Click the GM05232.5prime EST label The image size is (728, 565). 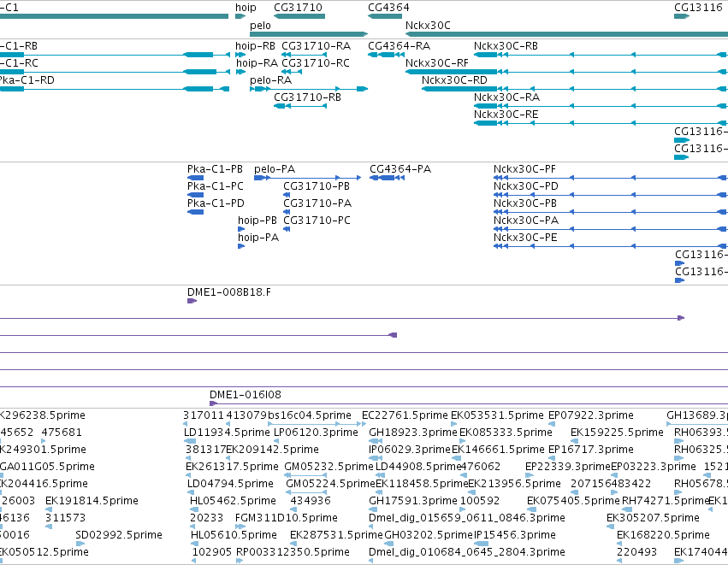pyautogui.click(x=328, y=467)
